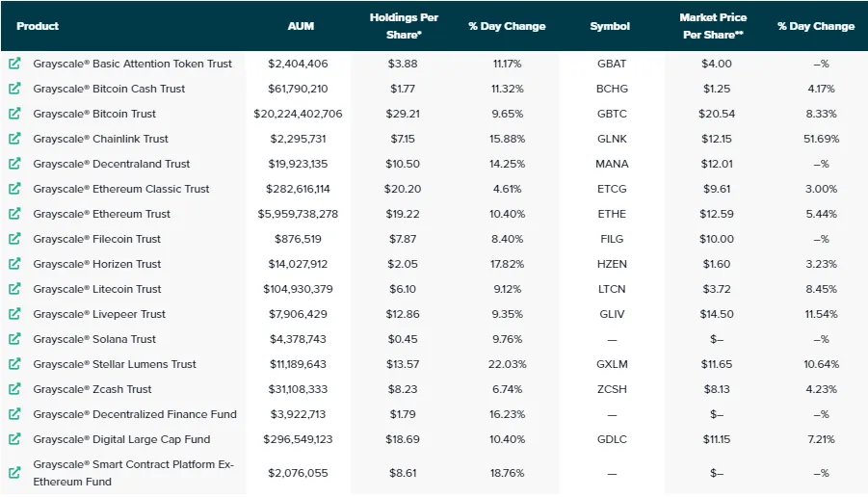Open Grayscale Ethereum Classic Trust link

point(121,189)
